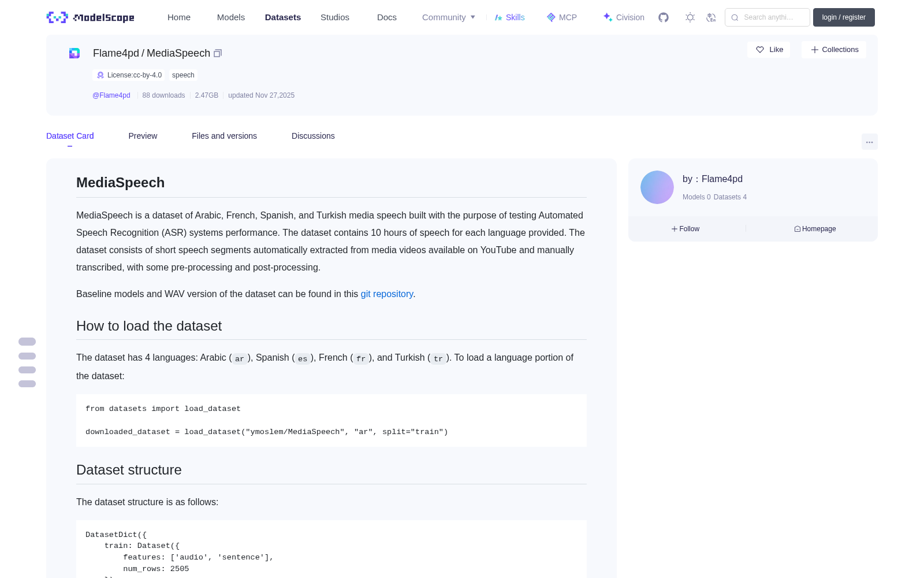Switch to the Preview tab
Screen dimensions: 924x578
[143, 136]
